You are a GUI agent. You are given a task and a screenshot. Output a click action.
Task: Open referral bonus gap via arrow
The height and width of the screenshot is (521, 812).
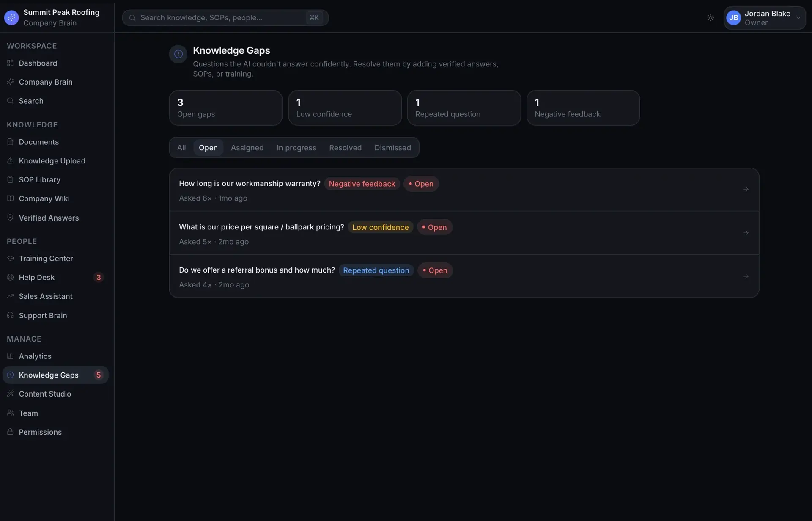pos(746,276)
